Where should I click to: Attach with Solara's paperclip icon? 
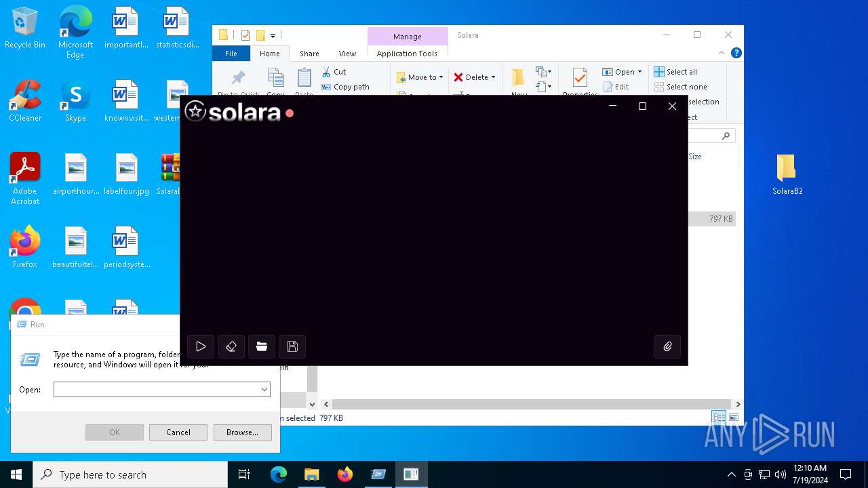pyautogui.click(x=667, y=346)
